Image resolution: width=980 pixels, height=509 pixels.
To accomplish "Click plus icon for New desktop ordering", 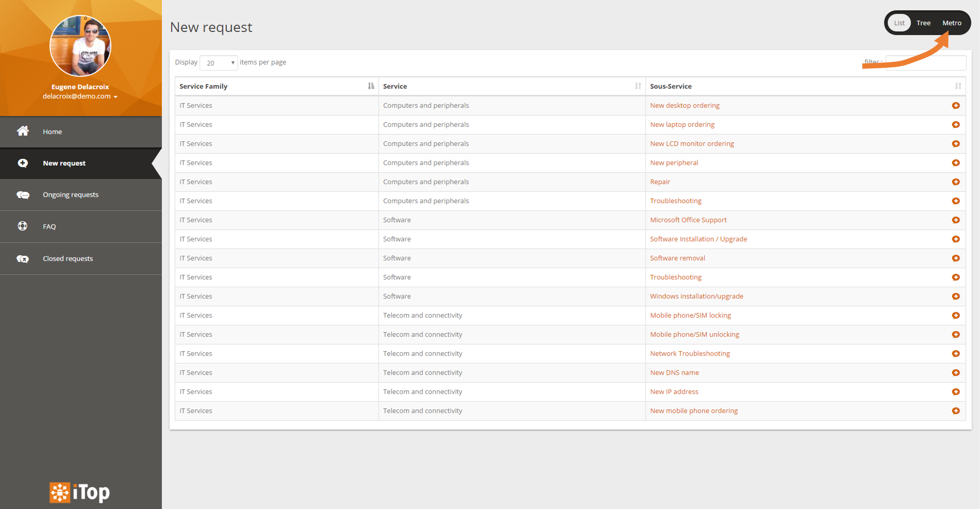I will (956, 106).
